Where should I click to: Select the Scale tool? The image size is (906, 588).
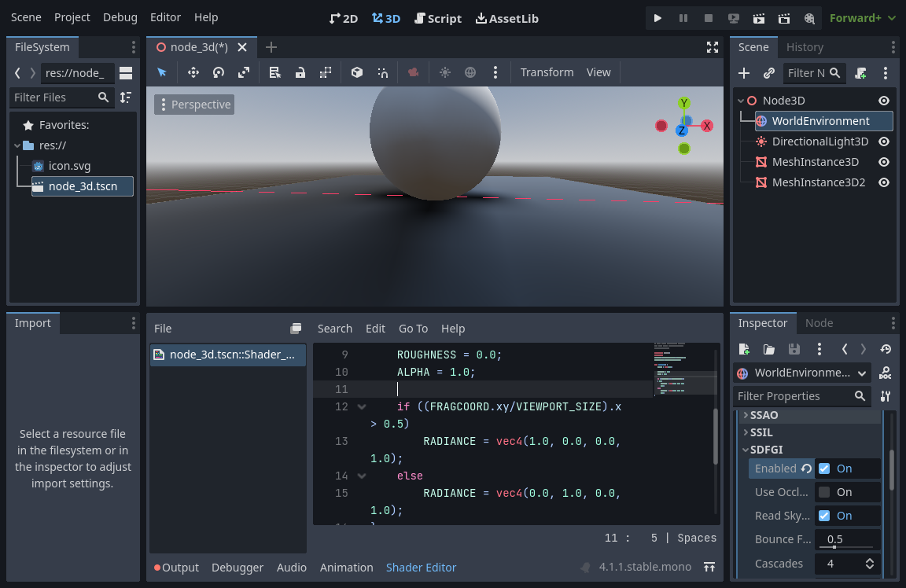[x=245, y=72]
